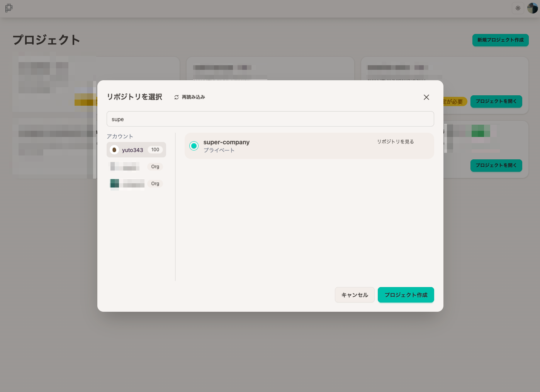
Task: Select the yuto343 account
Action: click(x=136, y=150)
